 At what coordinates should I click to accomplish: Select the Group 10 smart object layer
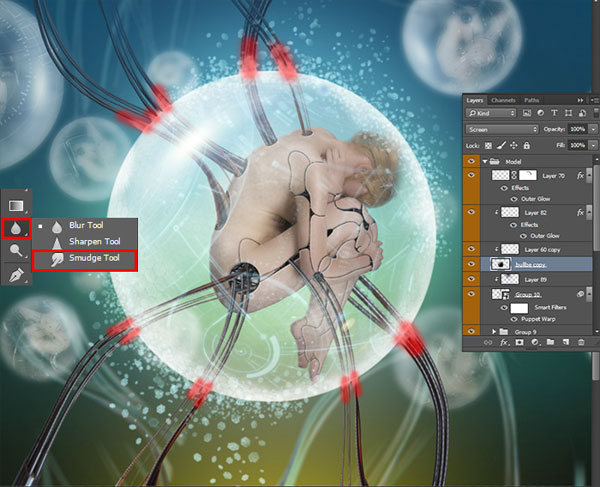coord(536,294)
